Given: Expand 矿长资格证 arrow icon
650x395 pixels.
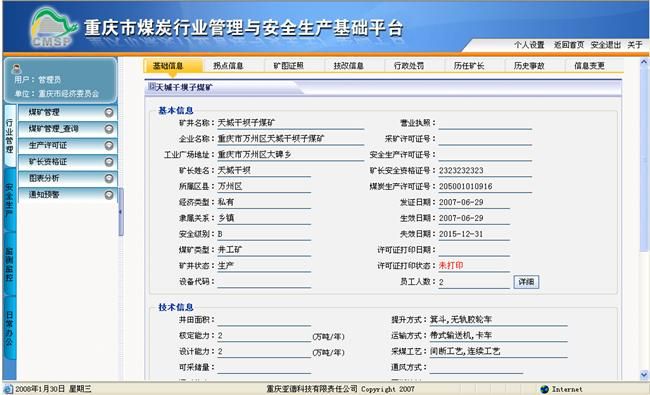Looking at the screenshot, I should point(109,162).
